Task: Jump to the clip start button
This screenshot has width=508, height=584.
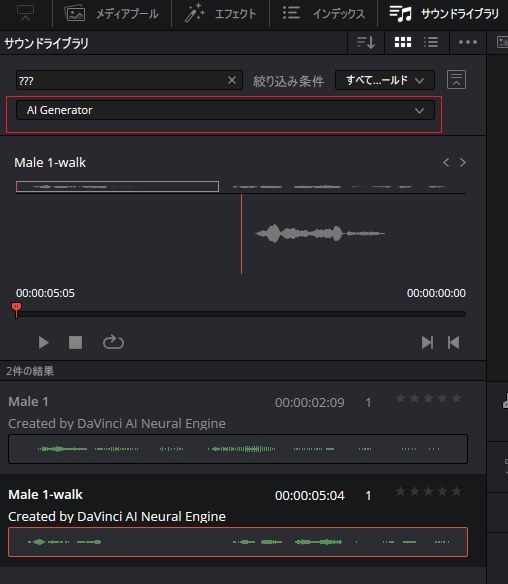Action: tap(453, 342)
